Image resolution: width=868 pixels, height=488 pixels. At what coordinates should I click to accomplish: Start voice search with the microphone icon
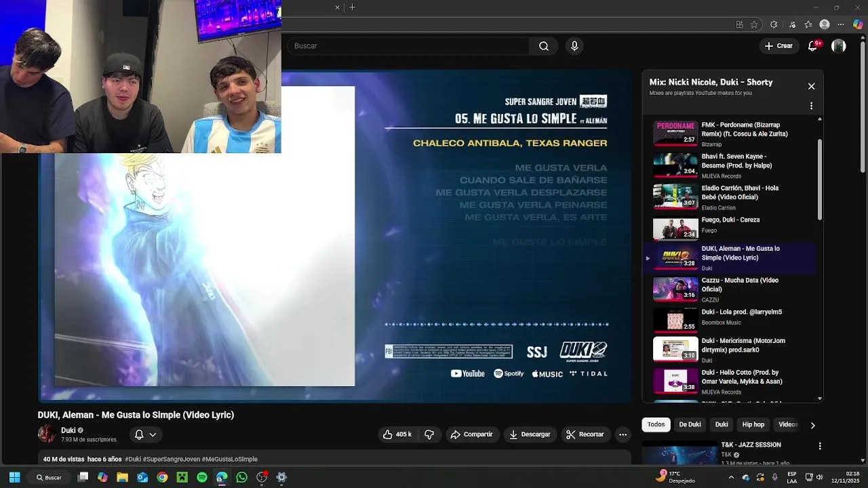(x=574, y=46)
